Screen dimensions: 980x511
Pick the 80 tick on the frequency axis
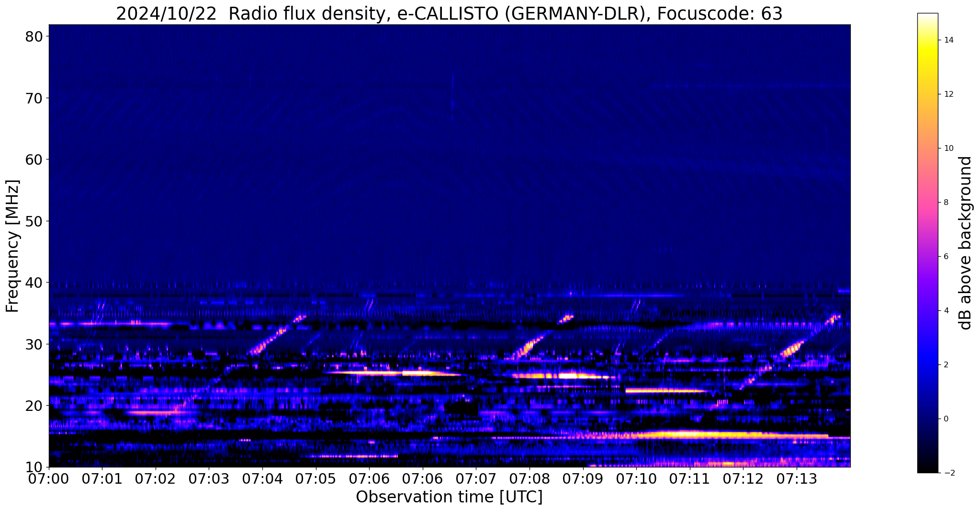pyautogui.click(x=33, y=36)
